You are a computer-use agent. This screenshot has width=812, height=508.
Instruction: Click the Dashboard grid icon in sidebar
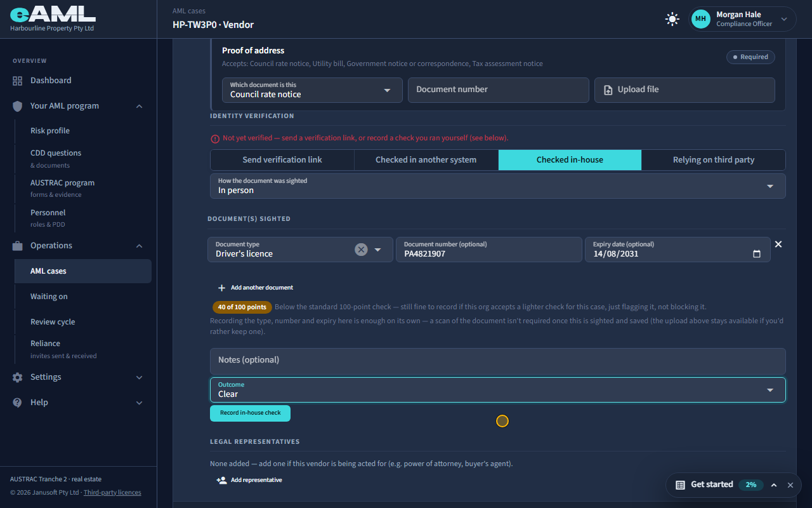click(x=18, y=81)
